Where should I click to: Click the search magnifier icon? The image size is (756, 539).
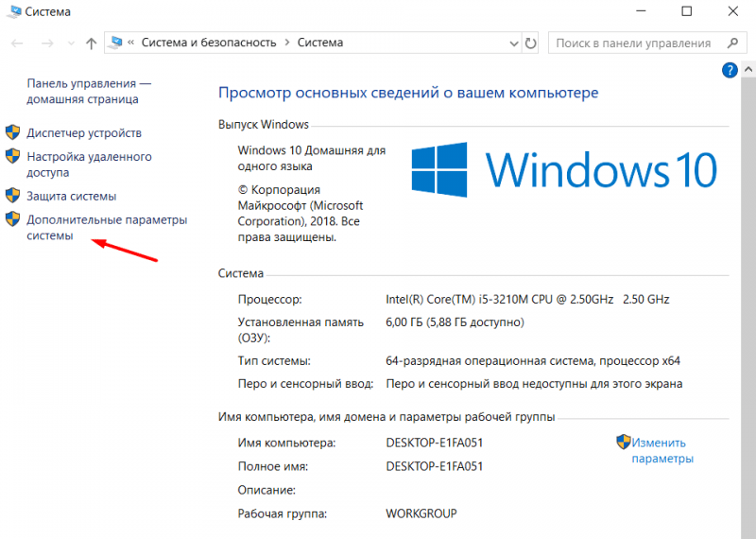tap(732, 43)
